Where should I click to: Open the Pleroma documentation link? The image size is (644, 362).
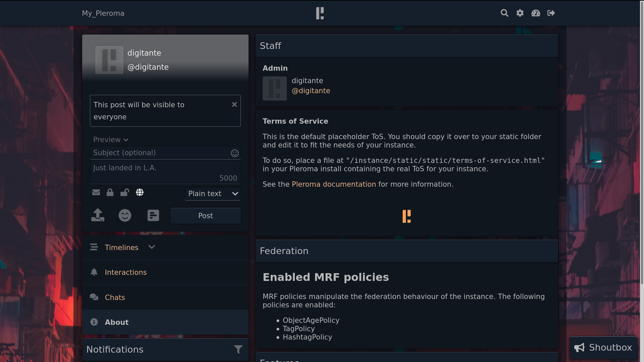click(x=333, y=184)
